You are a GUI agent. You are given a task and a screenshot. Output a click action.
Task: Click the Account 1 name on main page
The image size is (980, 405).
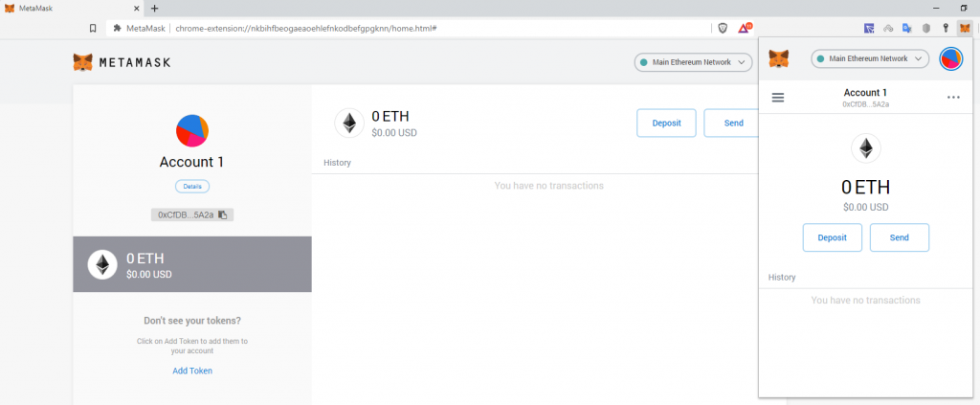tap(191, 162)
